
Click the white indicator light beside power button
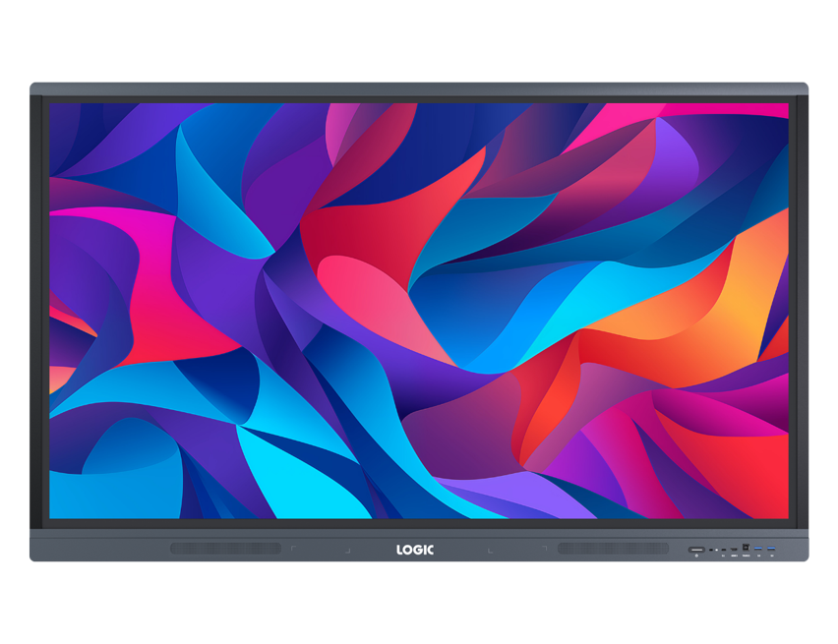pos(716,550)
